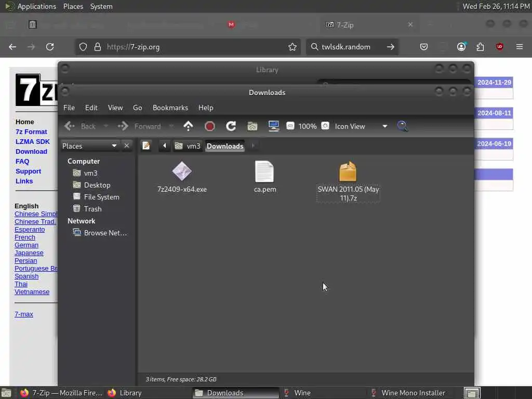Select the SWAN 2011.05 archive
Image resolution: width=532 pixels, height=399 pixels.
click(x=348, y=181)
